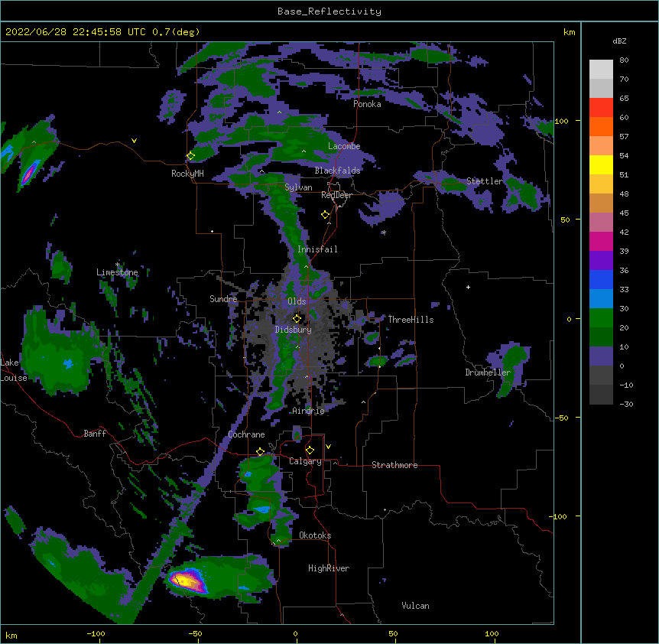This screenshot has height=644, width=659.
Task: Select the Okotoks label
Action: point(315,535)
